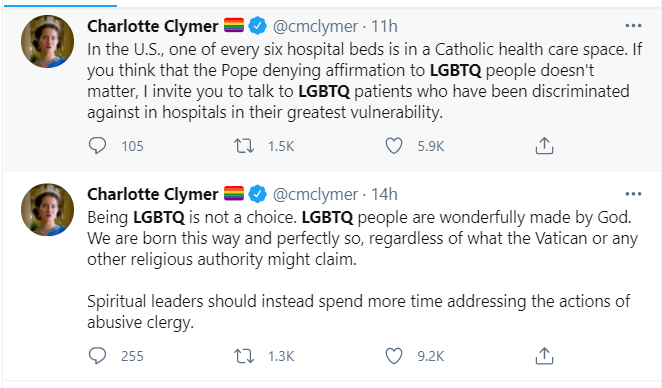
Task: Open the tweet about abusive clergy text
Action: pyautogui.click(x=358, y=312)
